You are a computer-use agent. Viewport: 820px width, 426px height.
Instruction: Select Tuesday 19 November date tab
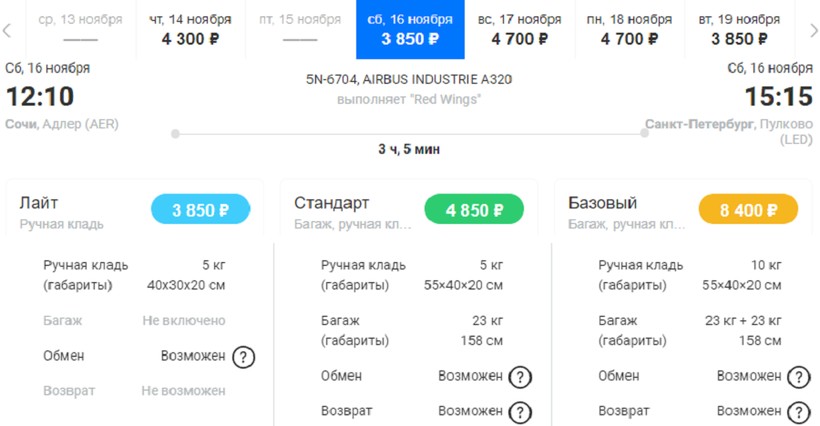pyautogui.click(x=739, y=29)
